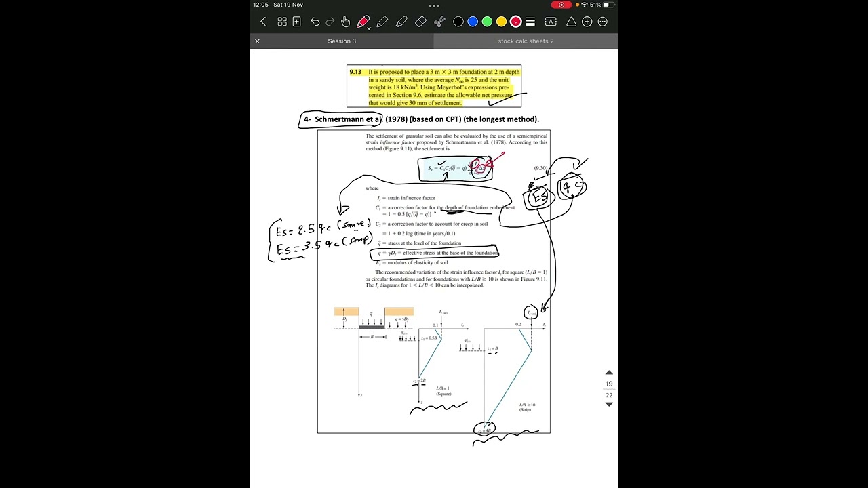The image size is (868, 488).
Task: Tap the current page number 19
Action: [609, 384]
